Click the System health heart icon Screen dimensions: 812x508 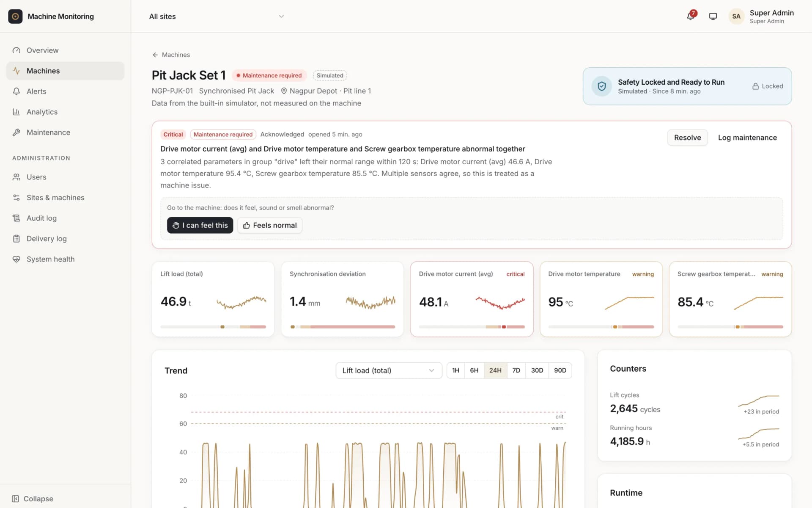16,259
